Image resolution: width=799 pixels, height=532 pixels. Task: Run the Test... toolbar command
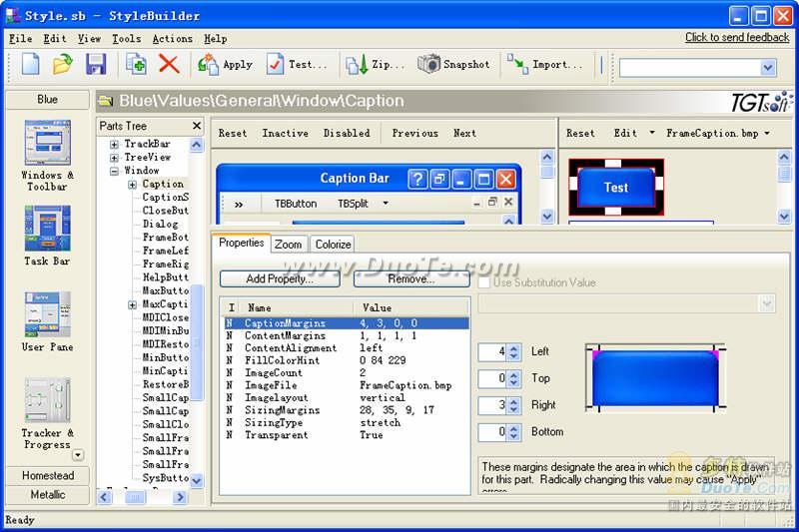[297, 65]
